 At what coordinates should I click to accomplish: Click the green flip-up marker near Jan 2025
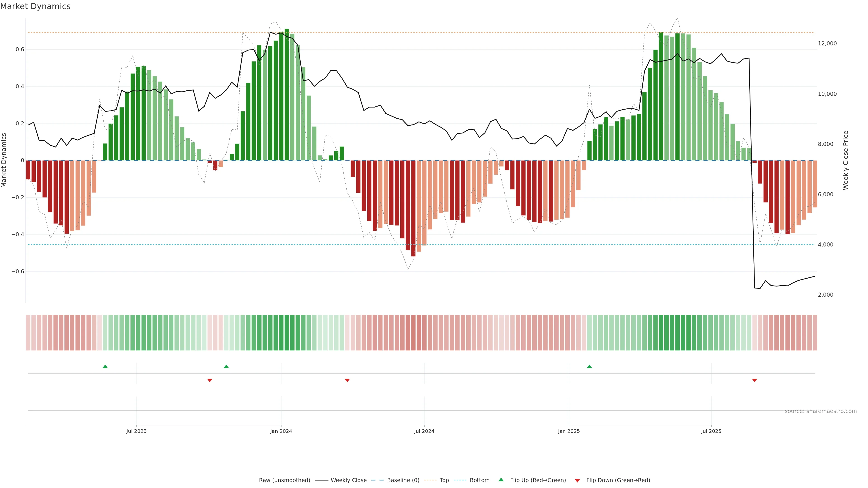589,366
